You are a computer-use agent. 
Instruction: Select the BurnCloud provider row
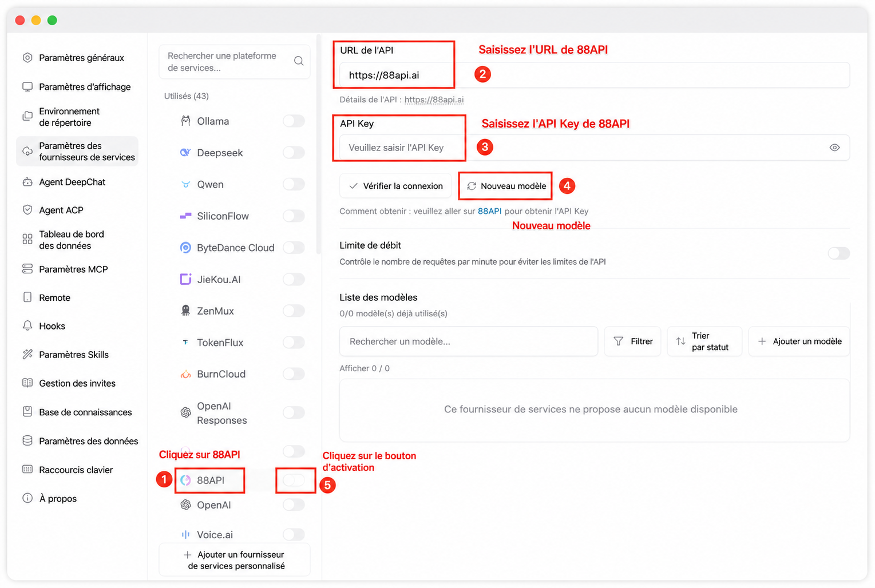coord(235,374)
